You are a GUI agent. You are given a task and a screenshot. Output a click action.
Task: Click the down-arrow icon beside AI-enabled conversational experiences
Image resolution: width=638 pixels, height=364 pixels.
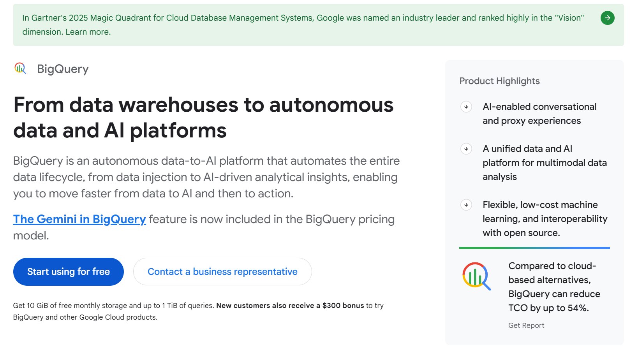(x=465, y=107)
